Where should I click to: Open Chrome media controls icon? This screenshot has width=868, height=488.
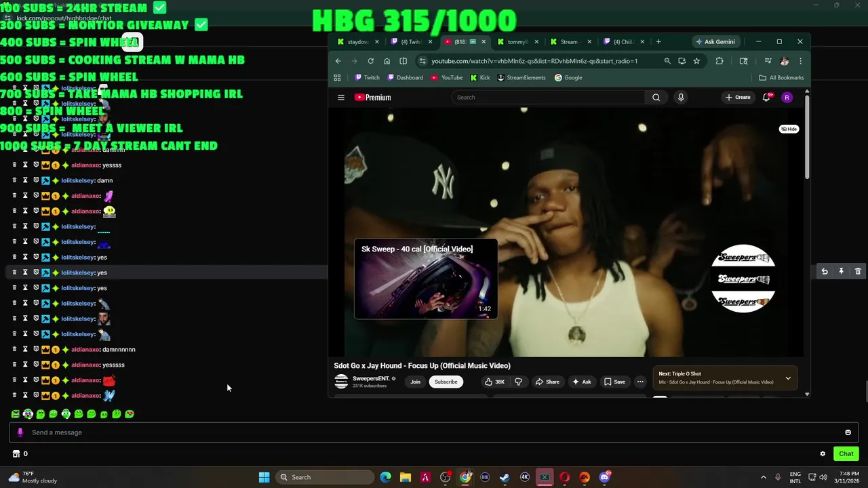(x=768, y=61)
